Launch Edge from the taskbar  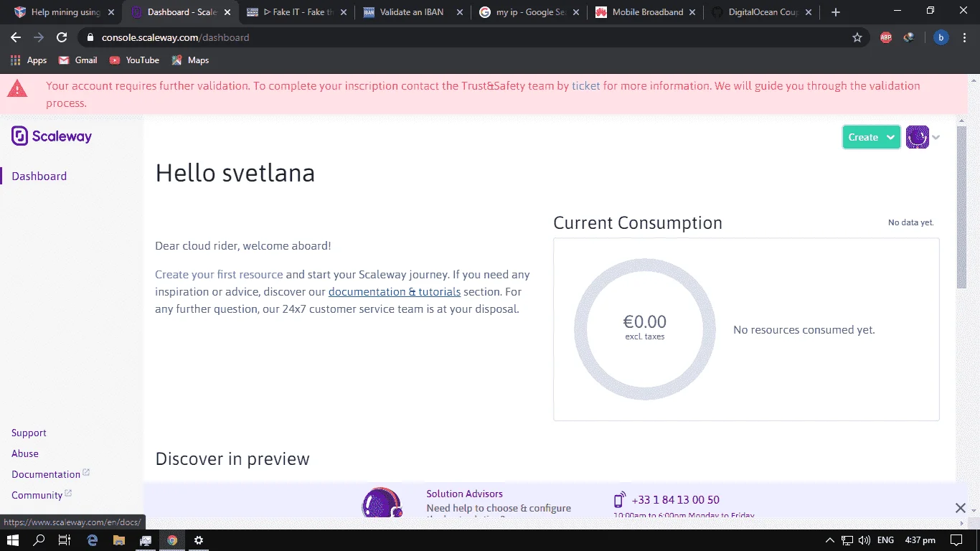click(x=92, y=540)
